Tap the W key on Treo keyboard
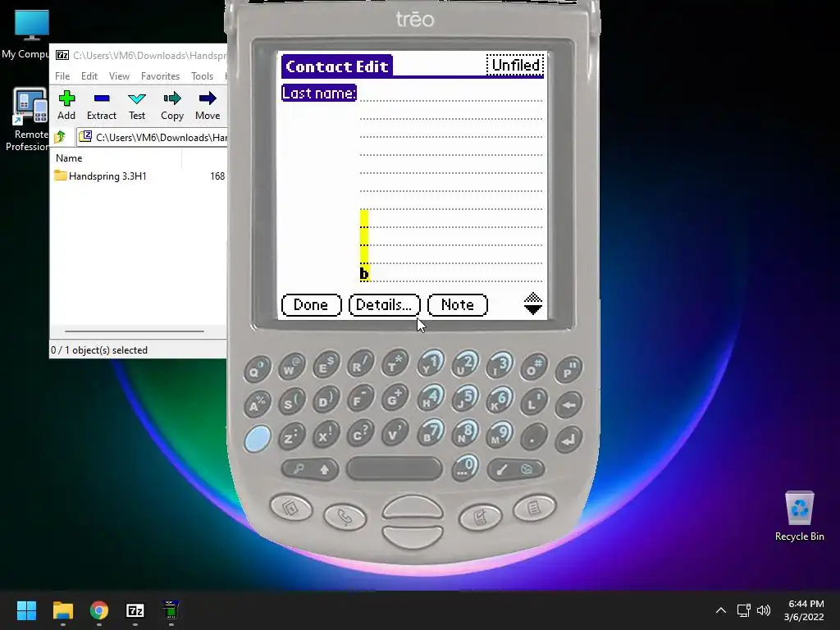The height and width of the screenshot is (630, 840). click(x=291, y=367)
